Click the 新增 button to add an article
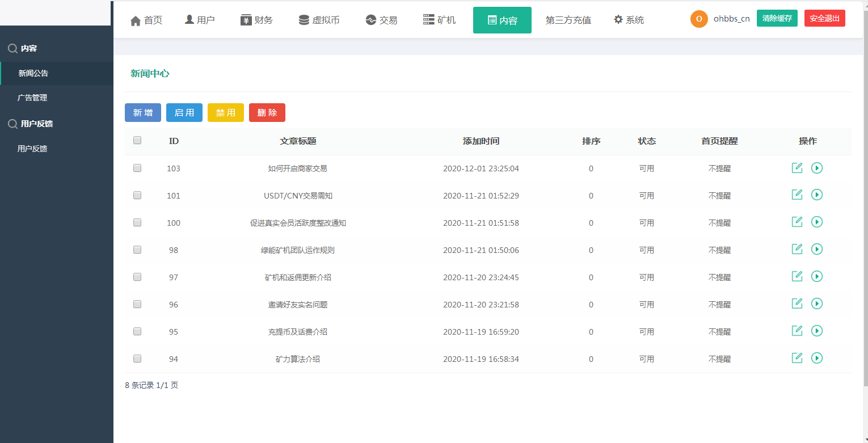 coord(142,112)
